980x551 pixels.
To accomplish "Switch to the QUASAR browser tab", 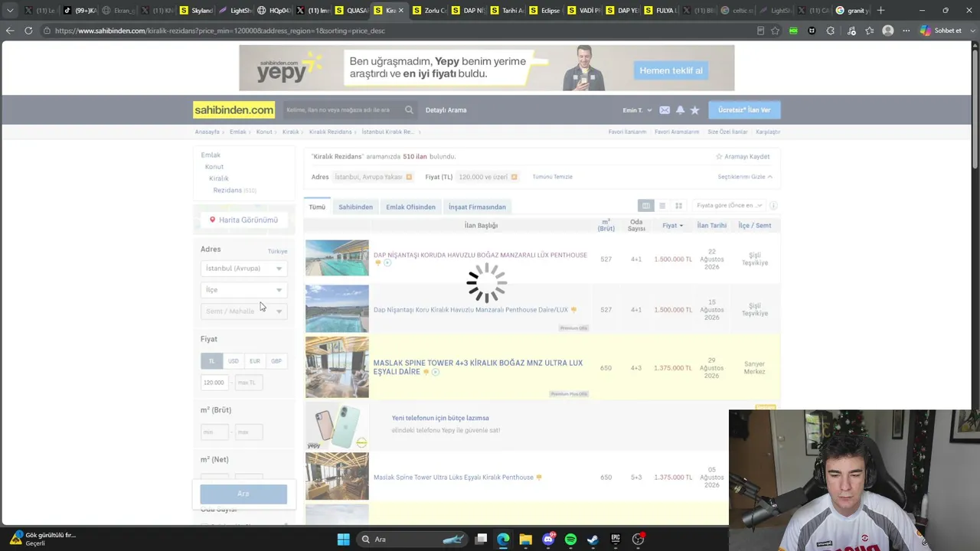I will coord(351,11).
